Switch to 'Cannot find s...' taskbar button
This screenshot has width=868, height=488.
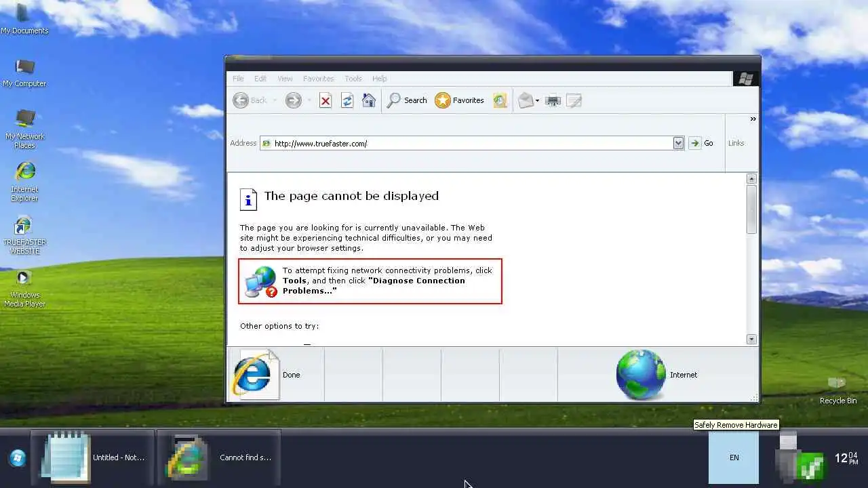219,457
